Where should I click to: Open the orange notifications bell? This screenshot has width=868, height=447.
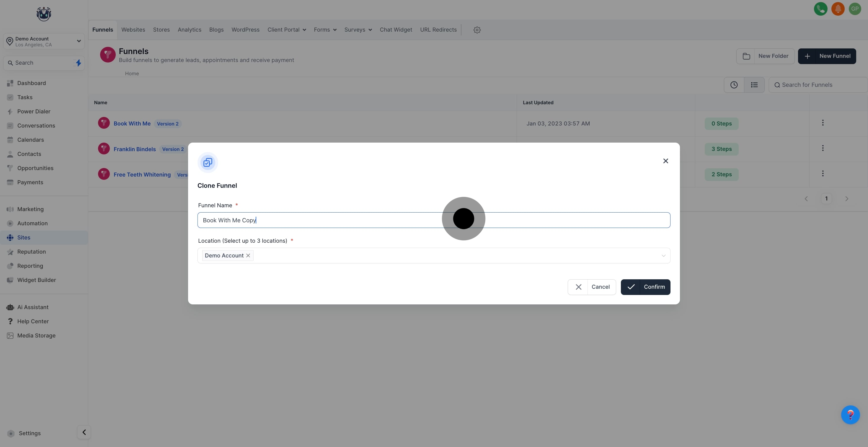pos(838,9)
